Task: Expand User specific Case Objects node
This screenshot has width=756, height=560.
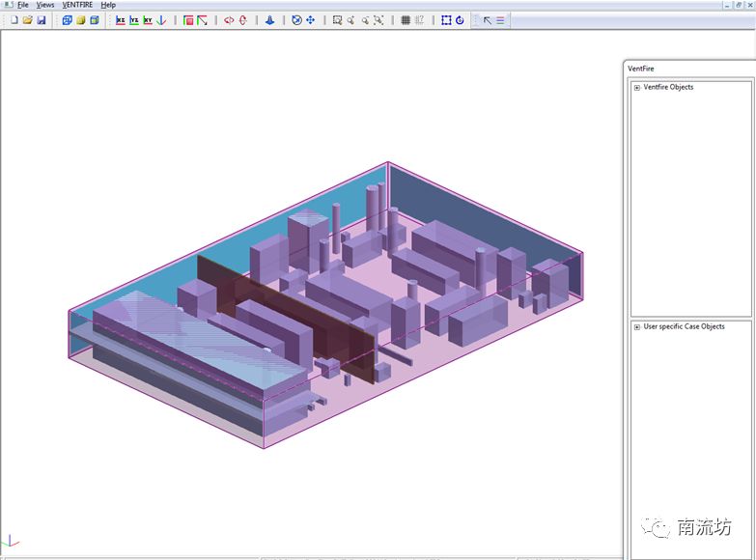Action: click(x=637, y=327)
